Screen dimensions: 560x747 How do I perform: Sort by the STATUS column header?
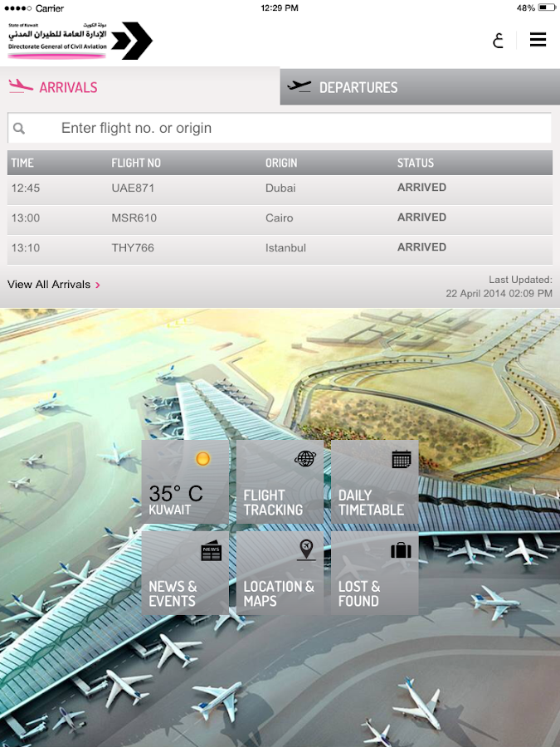pyautogui.click(x=416, y=163)
